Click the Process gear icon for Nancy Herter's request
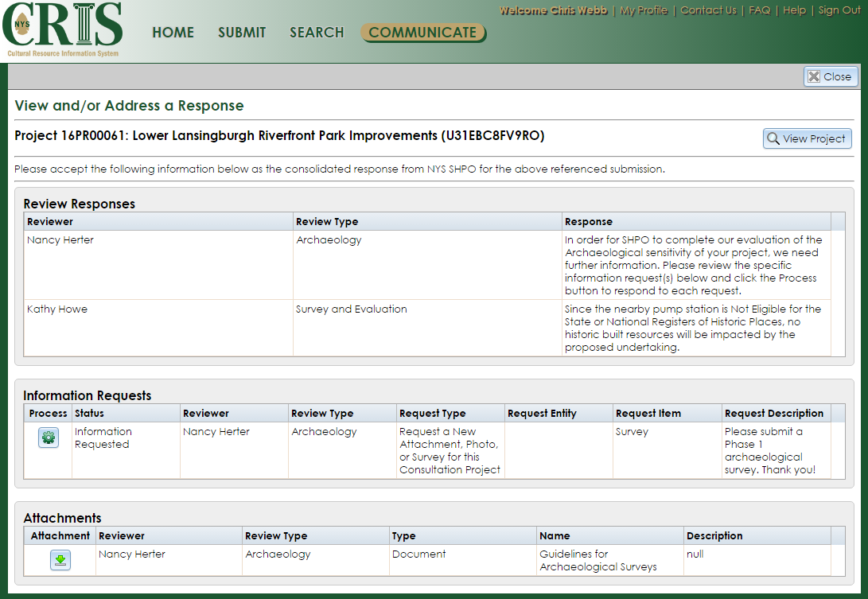Image resolution: width=868 pixels, height=599 pixels. [48, 438]
